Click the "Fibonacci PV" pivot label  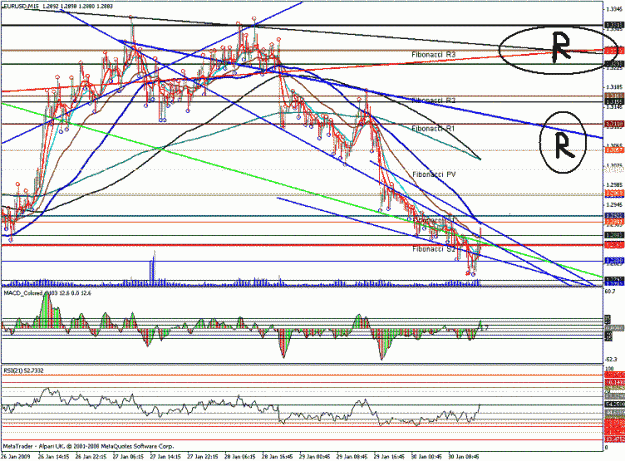pos(434,174)
